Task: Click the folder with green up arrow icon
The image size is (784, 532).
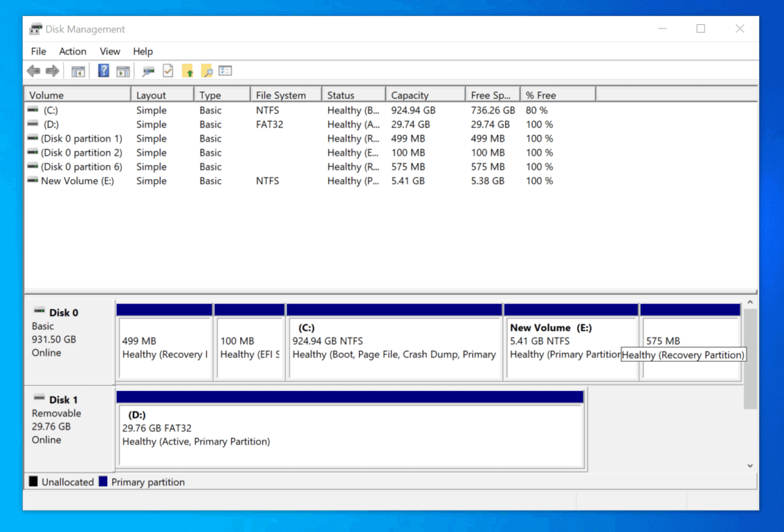Action: [187, 70]
